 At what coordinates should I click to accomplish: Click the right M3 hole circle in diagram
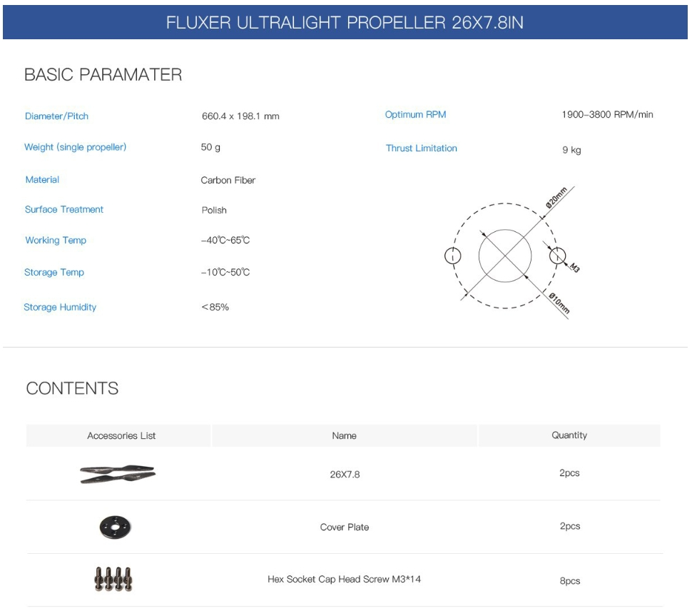[x=557, y=256]
